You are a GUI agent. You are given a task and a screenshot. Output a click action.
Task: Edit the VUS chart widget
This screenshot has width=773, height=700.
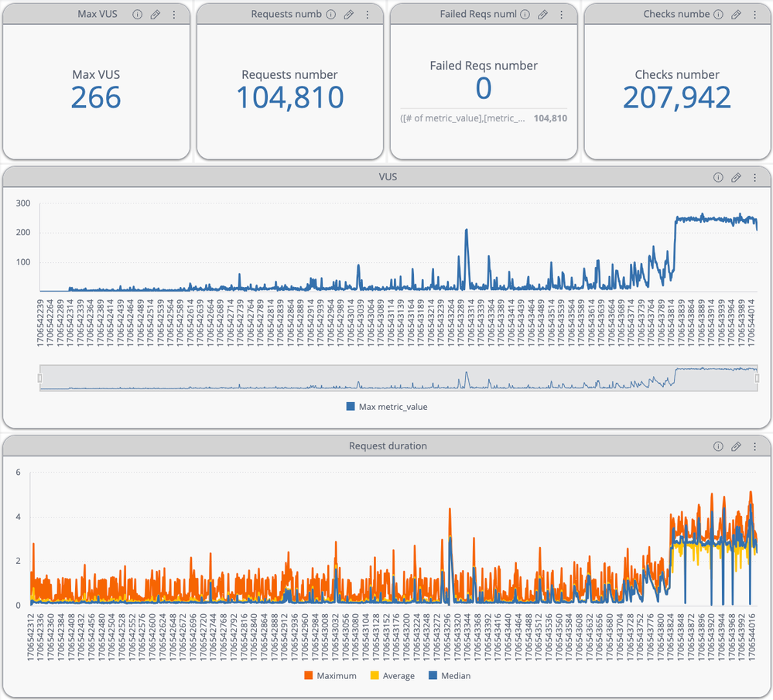coord(736,177)
